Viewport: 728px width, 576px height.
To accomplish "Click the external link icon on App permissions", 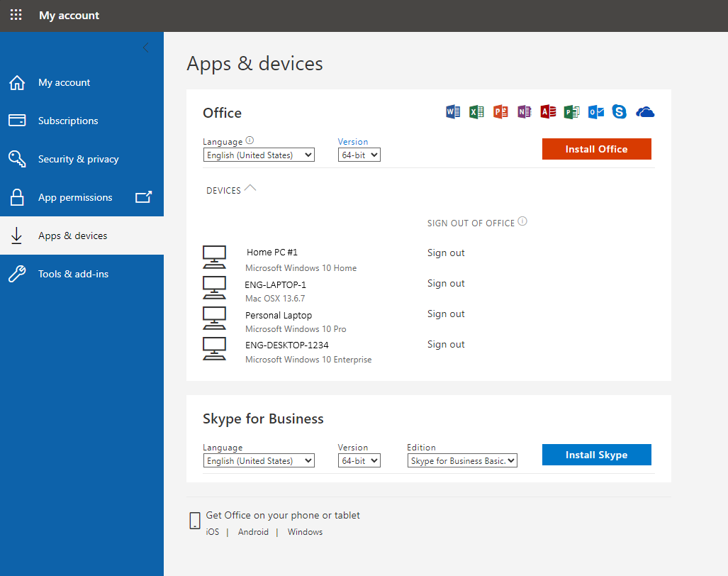I will pyautogui.click(x=143, y=197).
